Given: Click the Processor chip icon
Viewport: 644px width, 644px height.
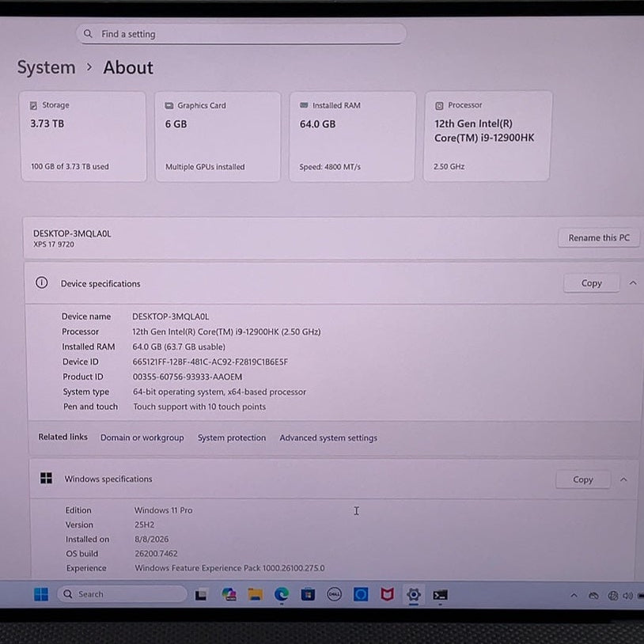Looking at the screenshot, I should pyautogui.click(x=439, y=105).
